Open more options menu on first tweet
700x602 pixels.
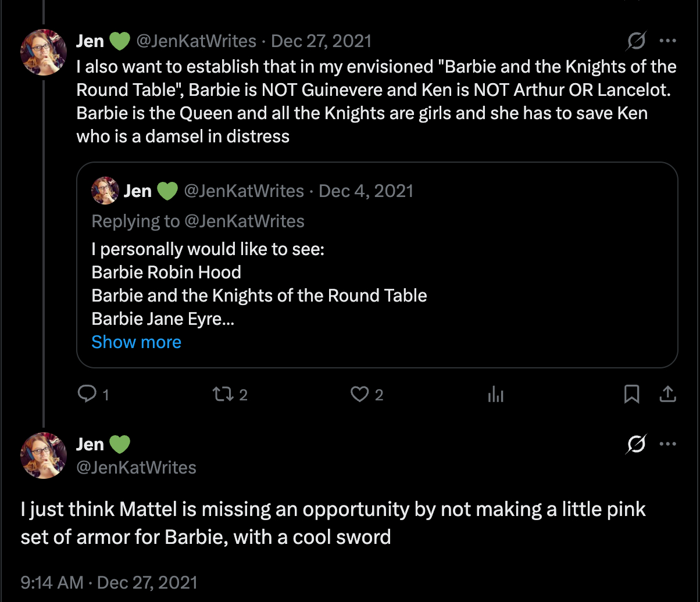667,41
